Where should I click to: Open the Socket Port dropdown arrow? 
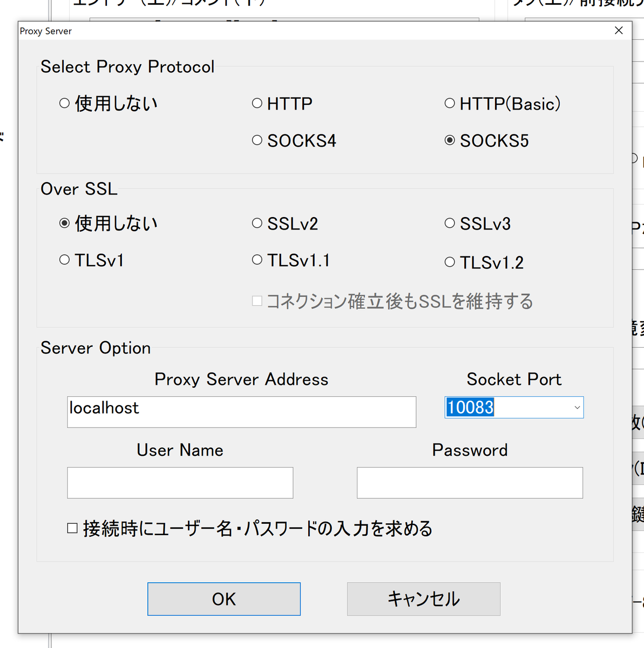click(577, 408)
